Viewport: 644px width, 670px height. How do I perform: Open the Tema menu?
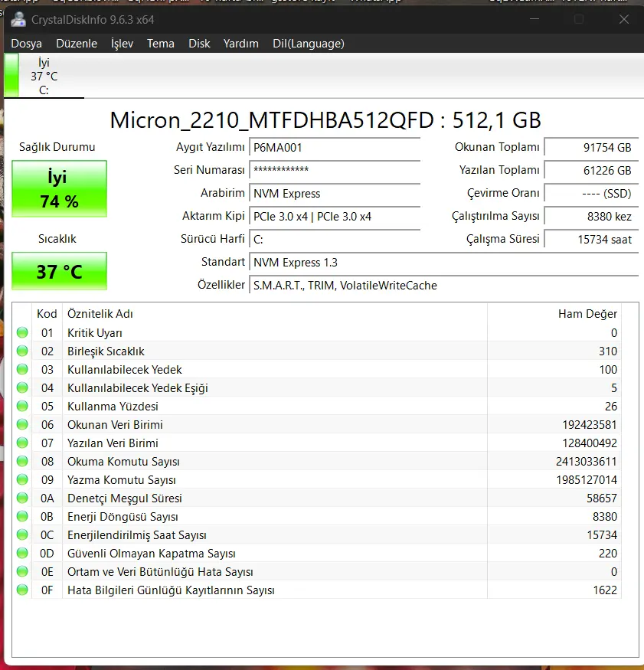[x=161, y=44]
